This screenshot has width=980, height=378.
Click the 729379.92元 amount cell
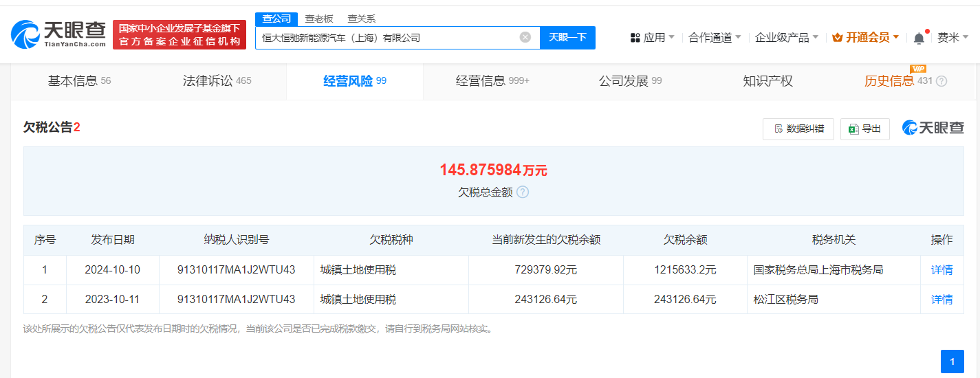pyautogui.click(x=546, y=270)
